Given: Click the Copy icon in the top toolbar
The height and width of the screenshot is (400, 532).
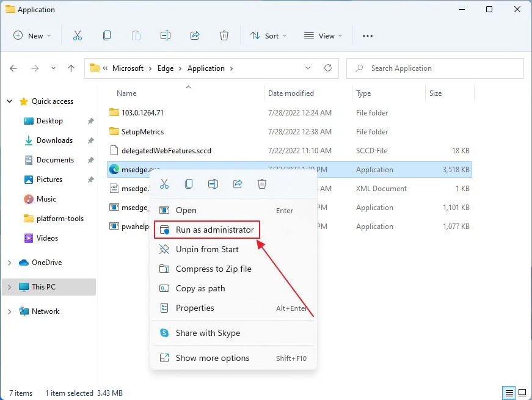Looking at the screenshot, I should coord(107,36).
